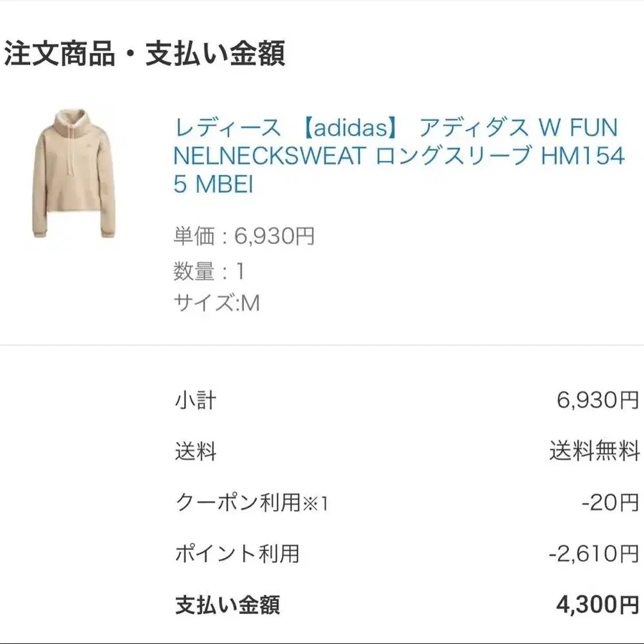Click the total payment amount 4,300円
Image resolution: width=644 pixels, height=644 pixels.
pos(597,605)
